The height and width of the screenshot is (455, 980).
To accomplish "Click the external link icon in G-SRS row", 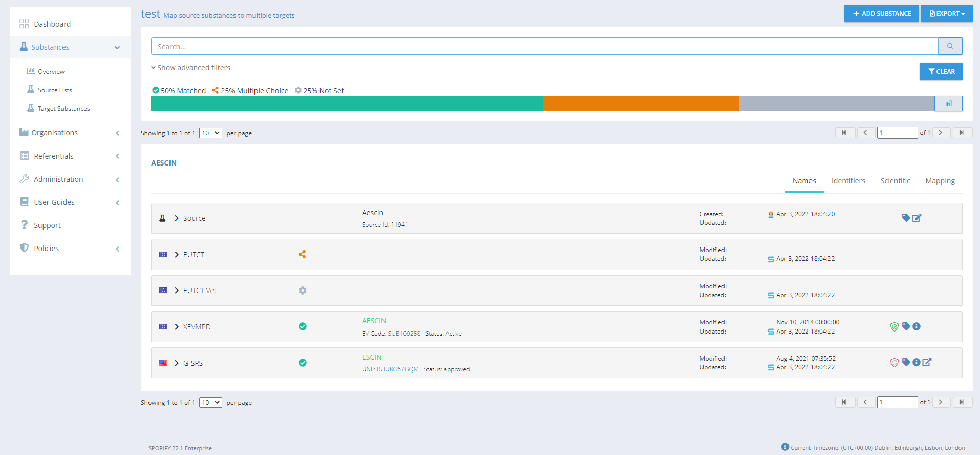I will pos(927,363).
